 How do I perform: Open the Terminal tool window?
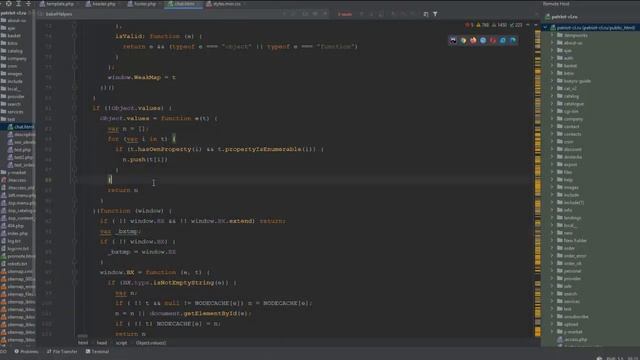click(x=97, y=351)
